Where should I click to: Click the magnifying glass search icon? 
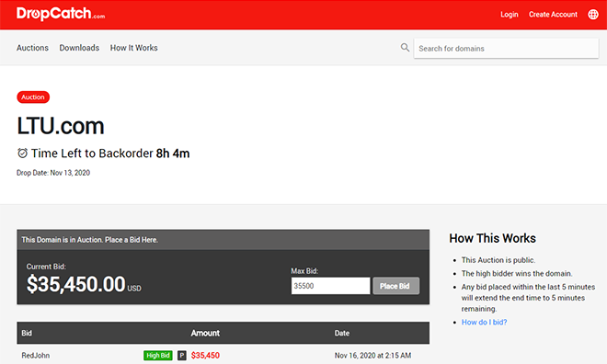click(405, 48)
